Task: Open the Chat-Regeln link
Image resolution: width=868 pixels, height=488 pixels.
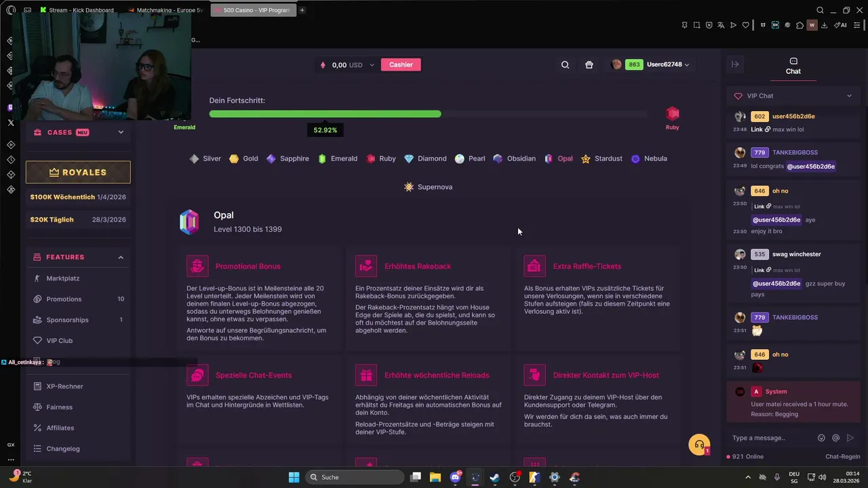Action: pyautogui.click(x=842, y=457)
